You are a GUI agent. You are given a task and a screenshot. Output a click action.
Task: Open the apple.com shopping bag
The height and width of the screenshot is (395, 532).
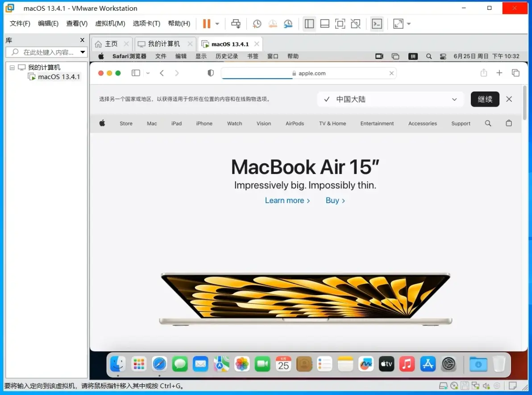509,123
